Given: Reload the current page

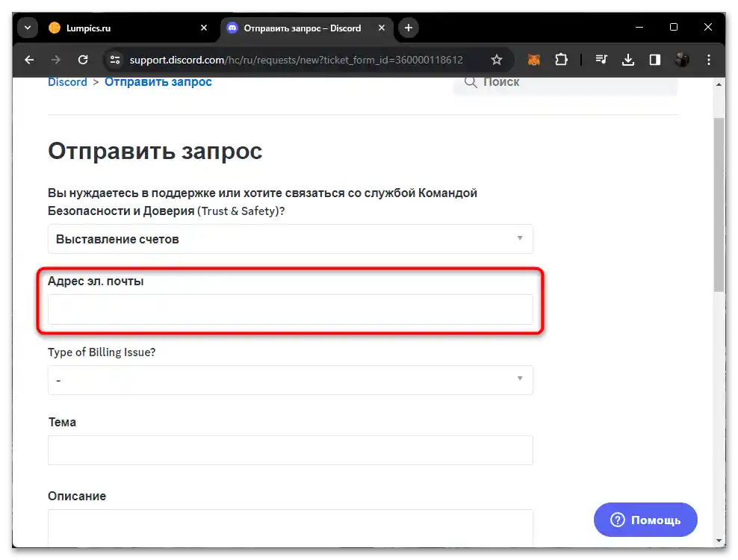Looking at the screenshot, I should tap(83, 60).
